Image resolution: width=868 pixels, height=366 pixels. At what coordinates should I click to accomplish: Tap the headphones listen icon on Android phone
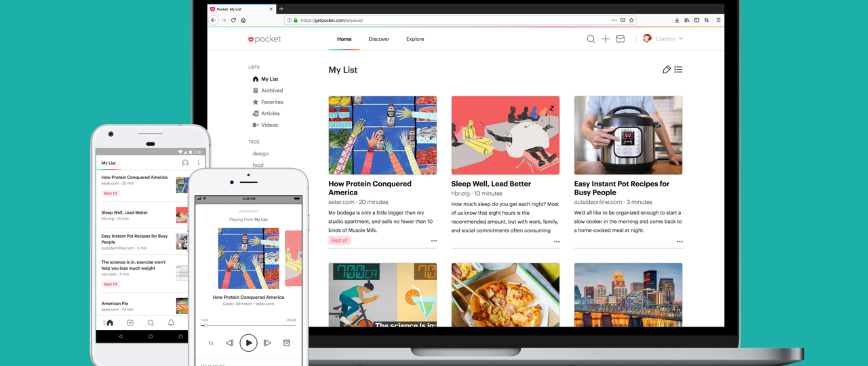coord(185,163)
